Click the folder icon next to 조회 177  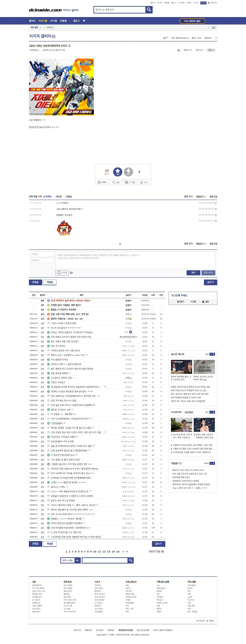coord(178,50)
